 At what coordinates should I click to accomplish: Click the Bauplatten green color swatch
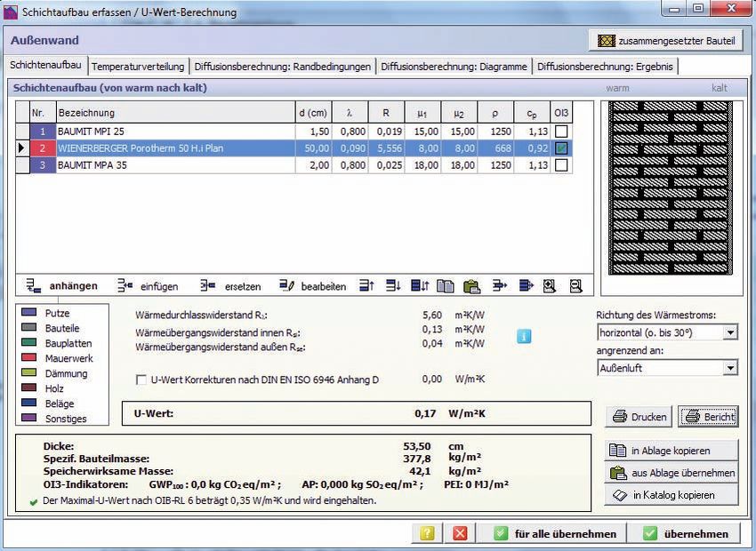click(x=29, y=342)
